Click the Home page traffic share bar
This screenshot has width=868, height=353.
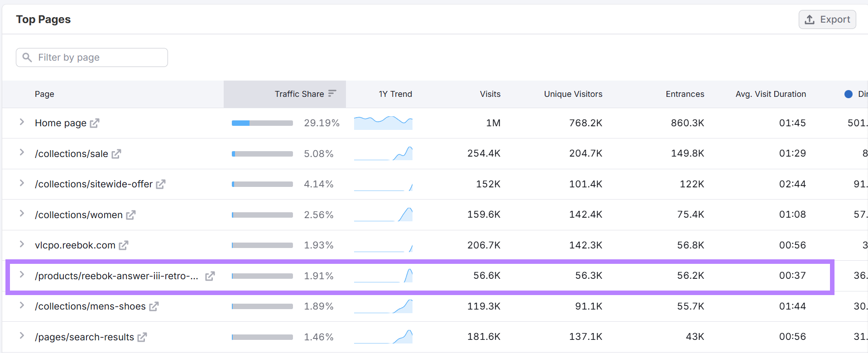click(262, 123)
